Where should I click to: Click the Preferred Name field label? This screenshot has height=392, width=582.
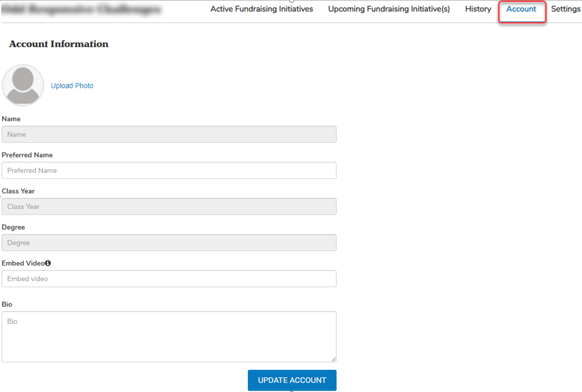pyautogui.click(x=27, y=155)
